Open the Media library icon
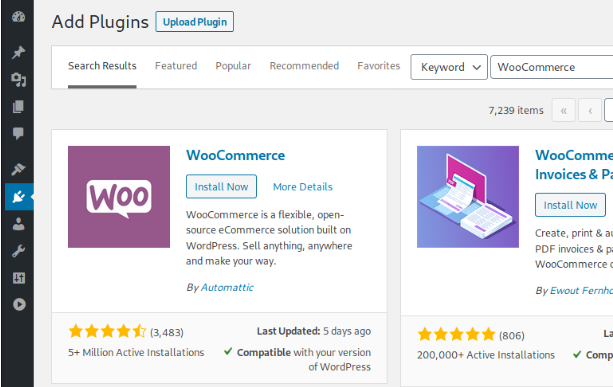The height and width of the screenshot is (387, 613). point(18,80)
